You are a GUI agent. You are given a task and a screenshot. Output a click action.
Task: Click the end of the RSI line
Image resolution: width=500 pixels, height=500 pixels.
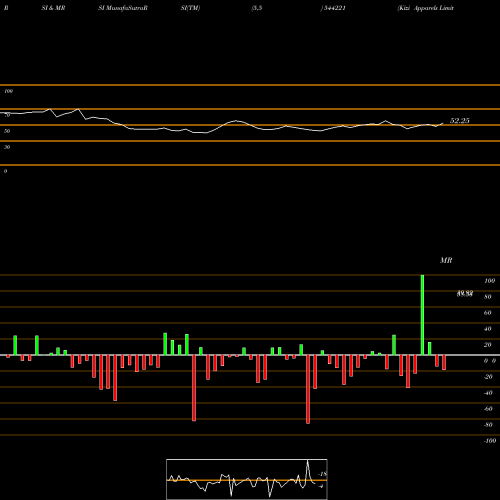443,123
